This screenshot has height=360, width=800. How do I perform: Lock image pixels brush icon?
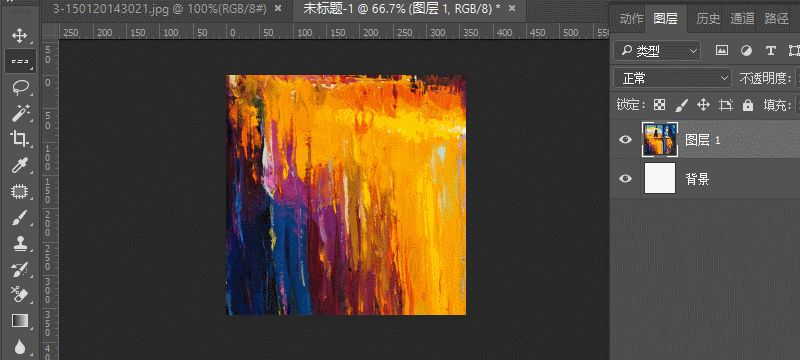[x=682, y=106]
